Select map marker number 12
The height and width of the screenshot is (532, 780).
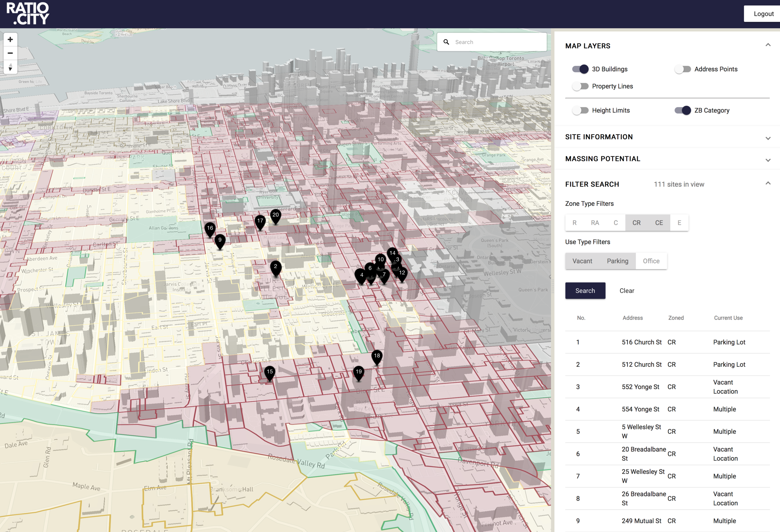(x=402, y=274)
